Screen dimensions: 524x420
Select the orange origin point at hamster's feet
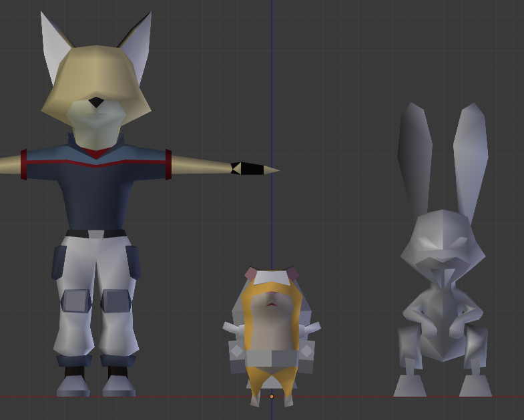pyautogui.click(x=272, y=397)
